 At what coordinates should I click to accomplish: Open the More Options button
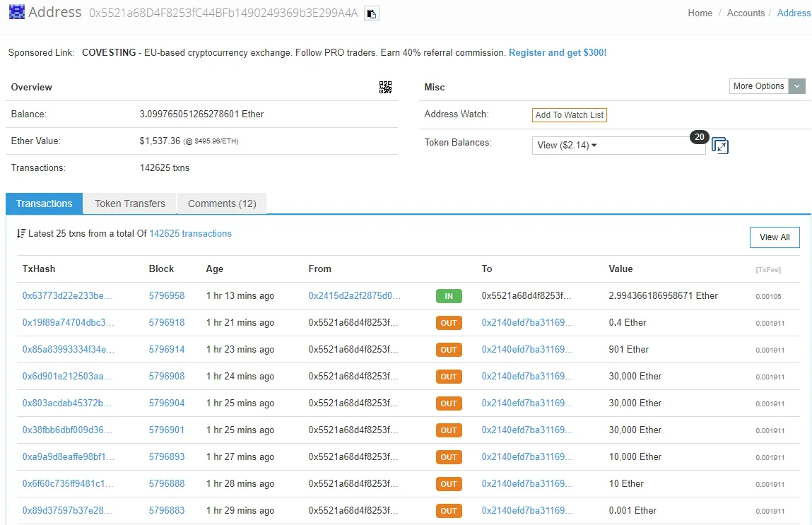tap(759, 86)
